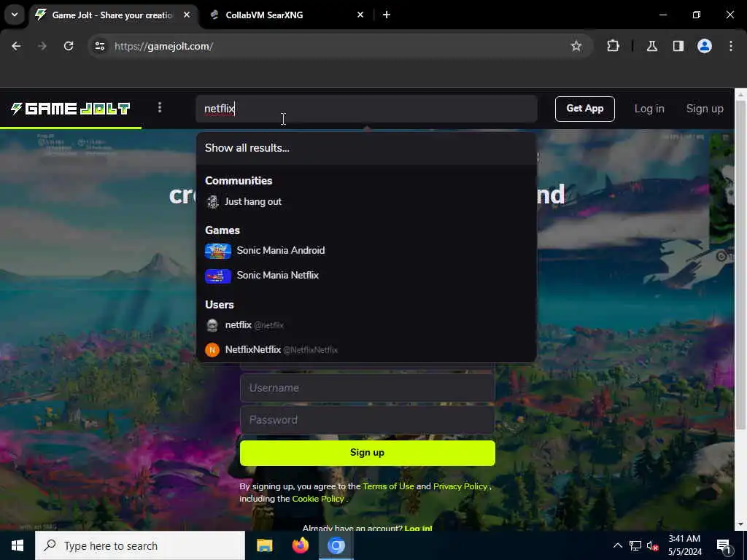Open the Privacy Policy link
The width and height of the screenshot is (747, 560).
click(x=460, y=486)
